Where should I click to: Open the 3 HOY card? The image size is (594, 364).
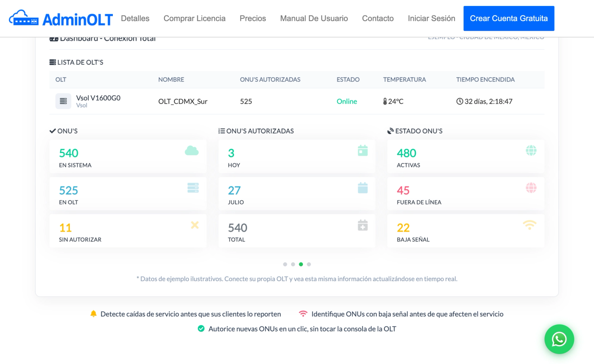(297, 156)
